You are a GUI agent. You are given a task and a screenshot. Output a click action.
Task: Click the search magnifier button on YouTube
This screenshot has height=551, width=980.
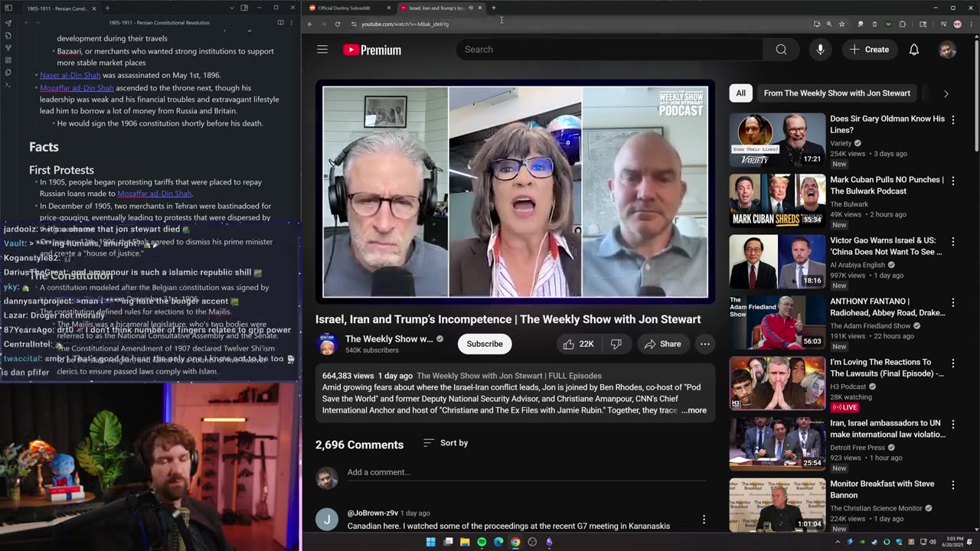pyautogui.click(x=781, y=50)
